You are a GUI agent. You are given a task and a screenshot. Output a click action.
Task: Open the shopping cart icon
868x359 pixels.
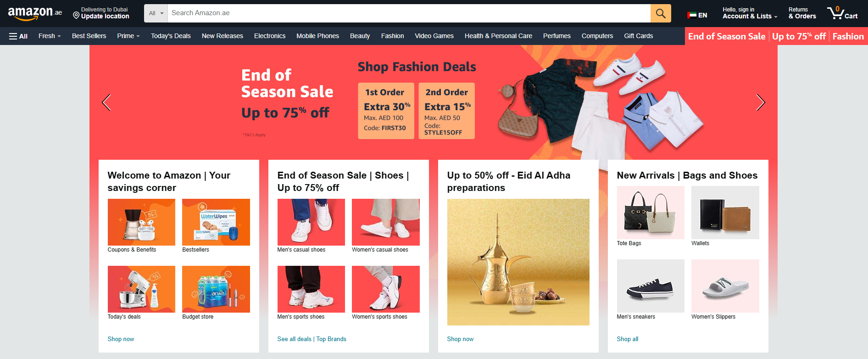842,13
